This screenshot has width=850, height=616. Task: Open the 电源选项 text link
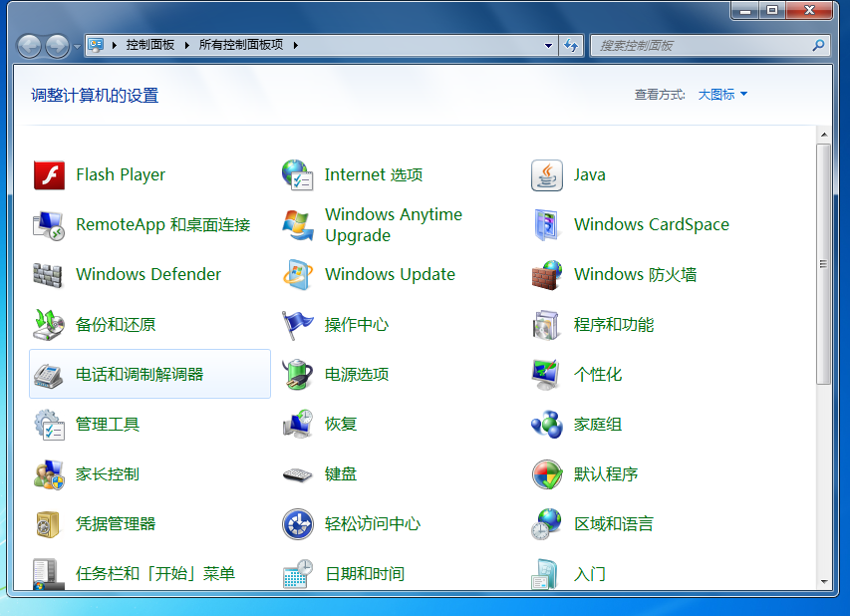click(356, 375)
